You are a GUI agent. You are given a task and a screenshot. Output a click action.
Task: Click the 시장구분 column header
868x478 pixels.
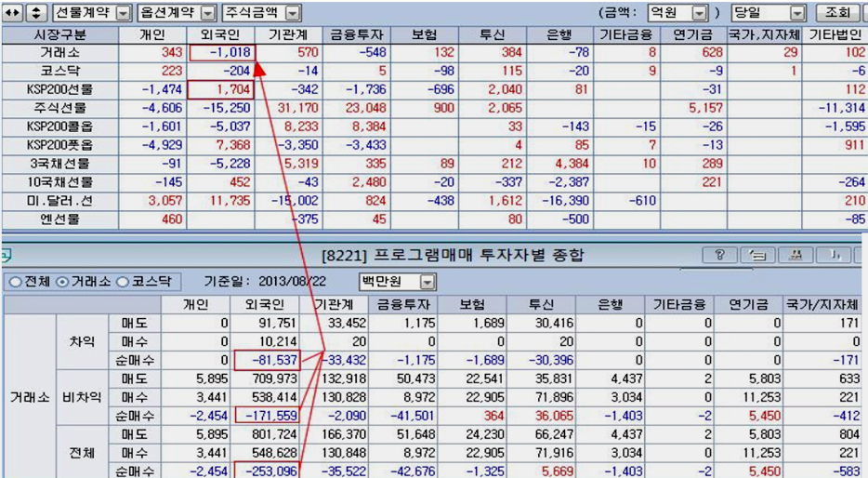point(59,34)
